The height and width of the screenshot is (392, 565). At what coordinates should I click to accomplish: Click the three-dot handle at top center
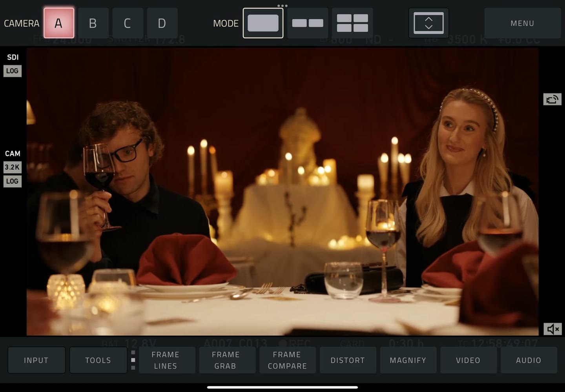coord(282,6)
